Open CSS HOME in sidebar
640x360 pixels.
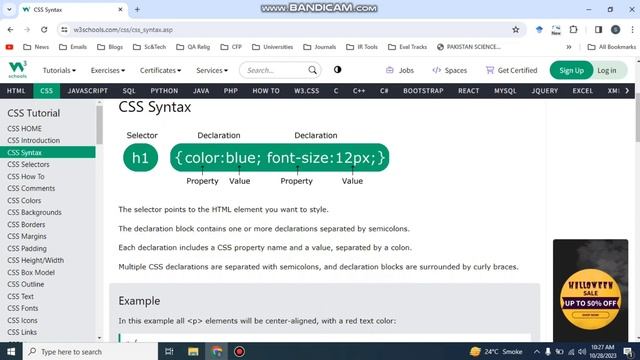[24, 129]
